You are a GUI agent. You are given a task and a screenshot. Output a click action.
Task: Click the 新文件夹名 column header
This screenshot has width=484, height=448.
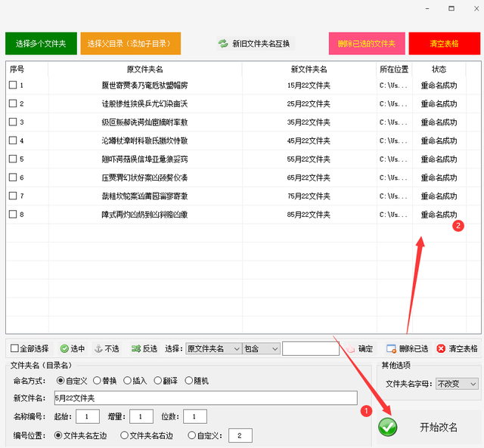coord(309,70)
